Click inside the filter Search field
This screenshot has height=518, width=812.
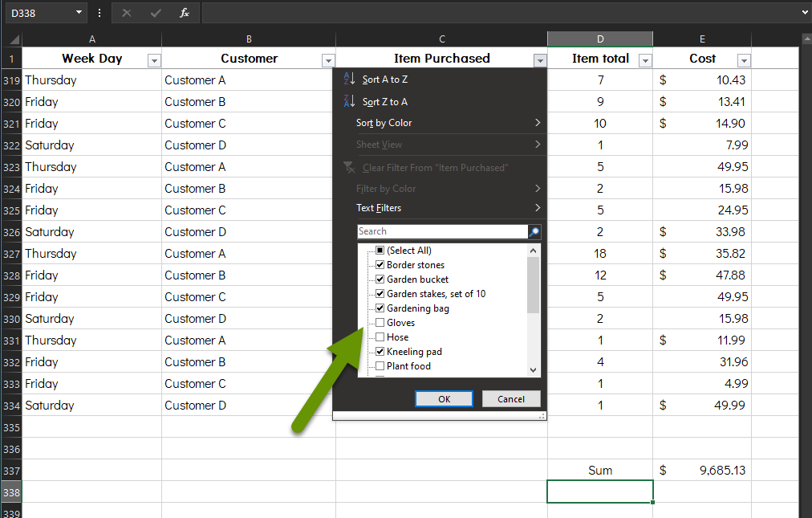(x=441, y=231)
